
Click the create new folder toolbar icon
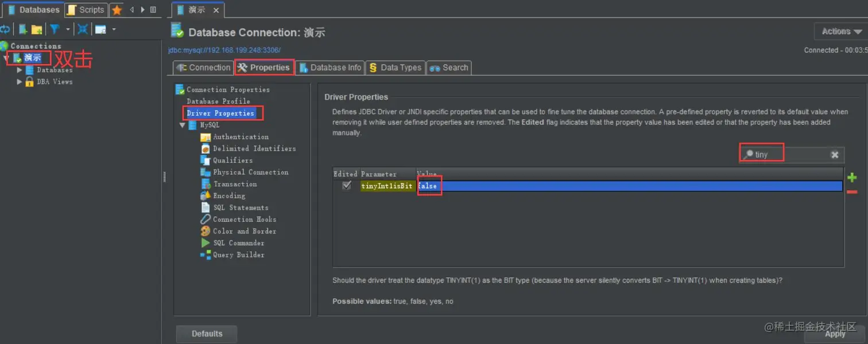(35, 28)
